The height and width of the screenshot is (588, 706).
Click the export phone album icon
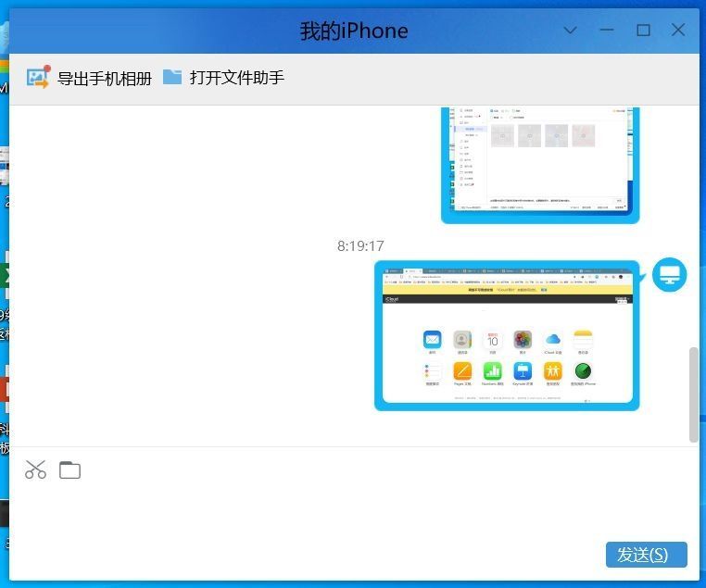(38, 78)
